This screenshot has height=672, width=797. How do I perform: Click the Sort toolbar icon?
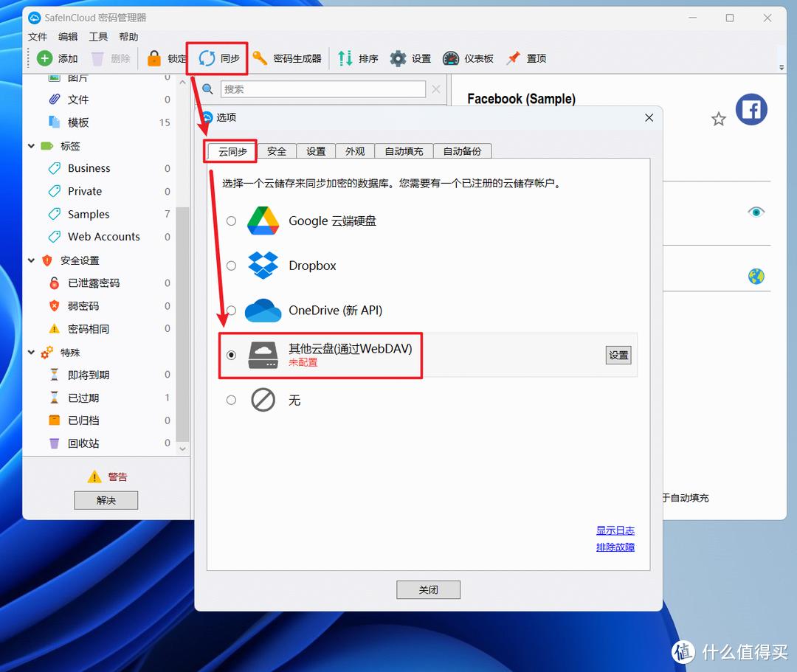345,58
